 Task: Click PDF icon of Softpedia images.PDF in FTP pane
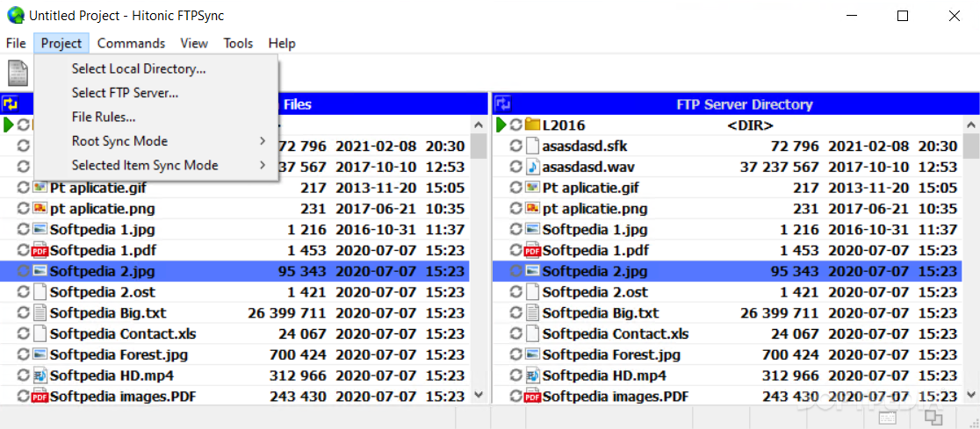532,396
